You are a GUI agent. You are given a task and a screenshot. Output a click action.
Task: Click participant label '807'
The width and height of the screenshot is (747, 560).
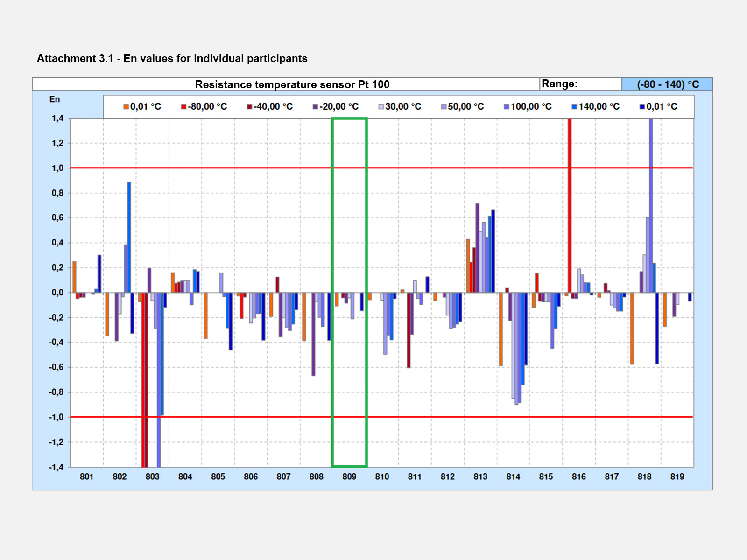point(283,476)
